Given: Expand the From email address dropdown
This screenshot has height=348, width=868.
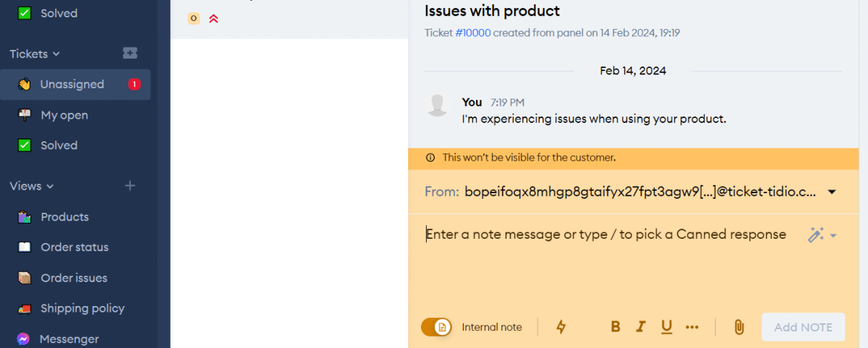Looking at the screenshot, I should click(832, 192).
